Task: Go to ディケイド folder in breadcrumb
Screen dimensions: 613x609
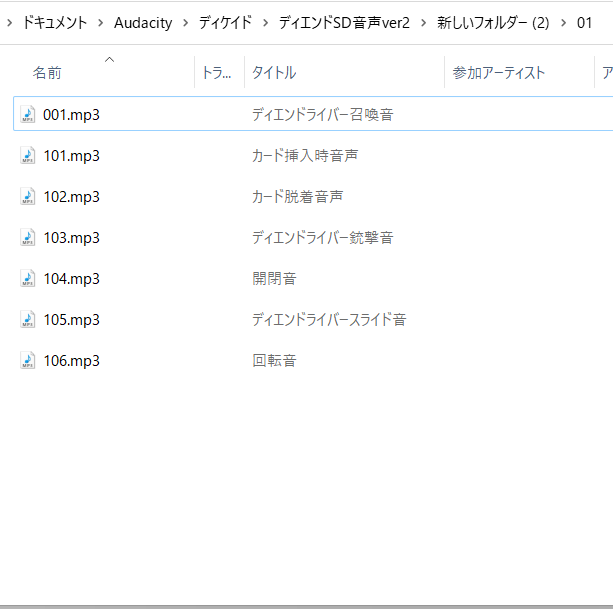Action: [x=225, y=23]
